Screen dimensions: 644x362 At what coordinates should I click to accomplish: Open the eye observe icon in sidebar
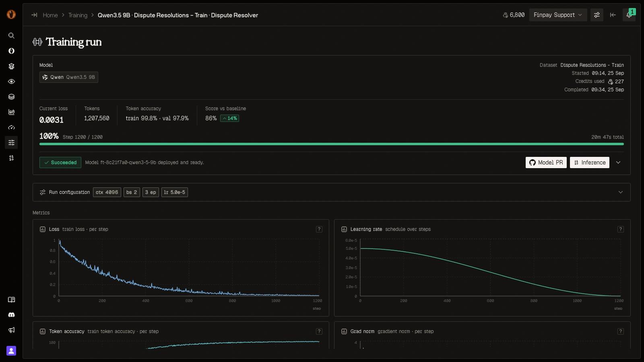tap(11, 82)
